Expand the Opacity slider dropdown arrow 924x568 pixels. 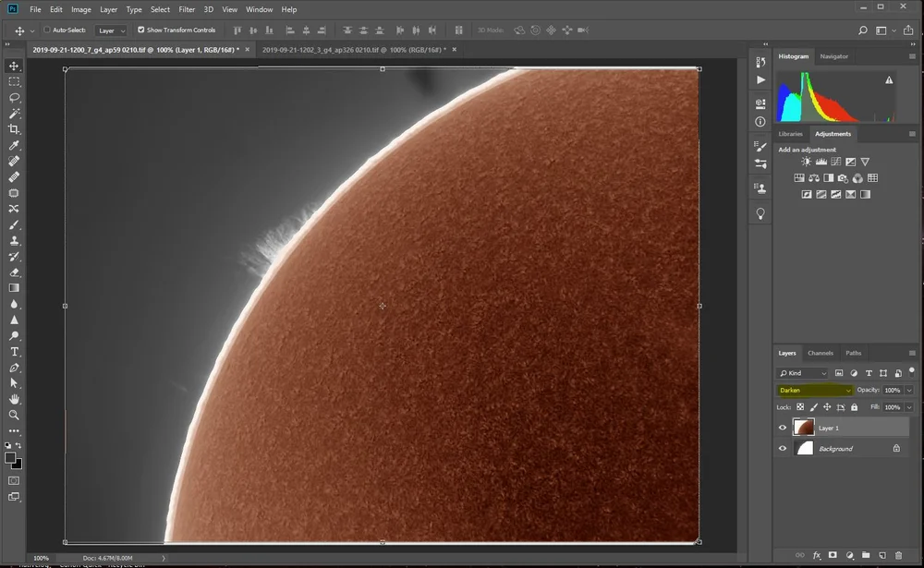point(909,390)
